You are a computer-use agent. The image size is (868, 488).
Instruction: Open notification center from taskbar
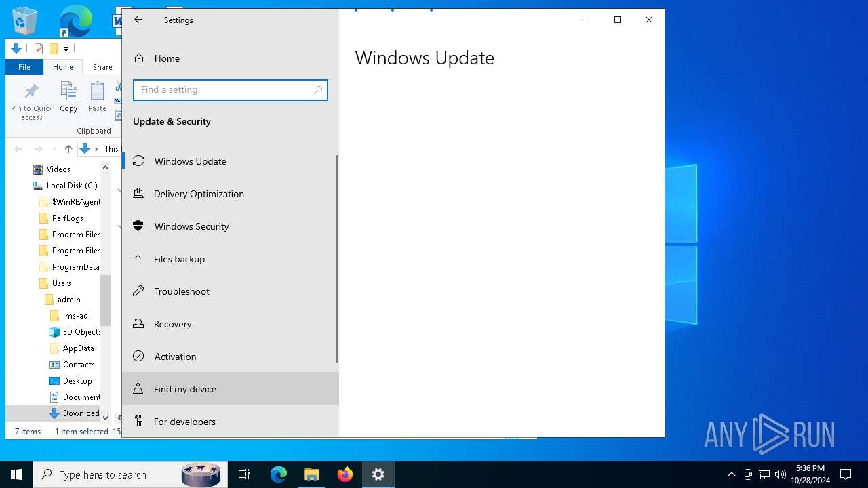pyautogui.click(x=846, y=474)
